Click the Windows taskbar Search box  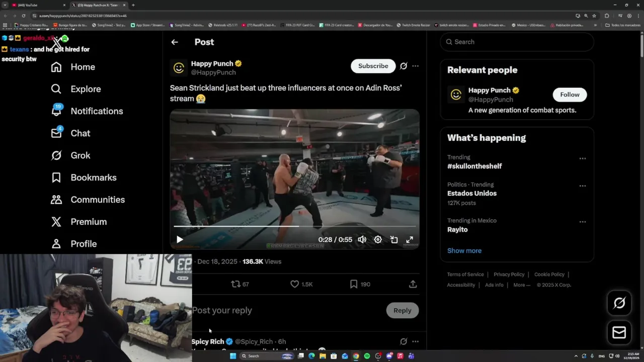268,356
